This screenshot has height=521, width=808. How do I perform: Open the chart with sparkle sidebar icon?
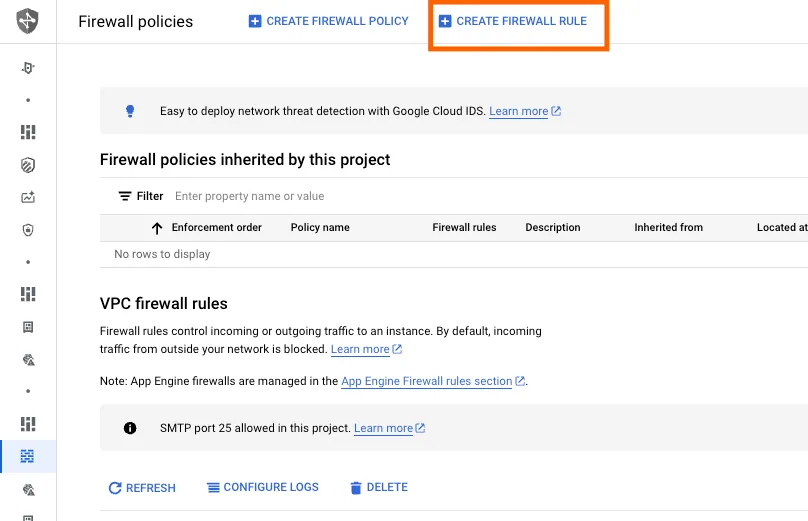pyautogui.click(x=28, y=197)
